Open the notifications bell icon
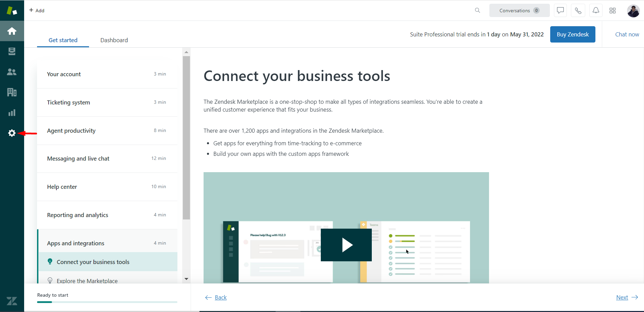The width and height of the screenshot is (644, 312). 596,11
